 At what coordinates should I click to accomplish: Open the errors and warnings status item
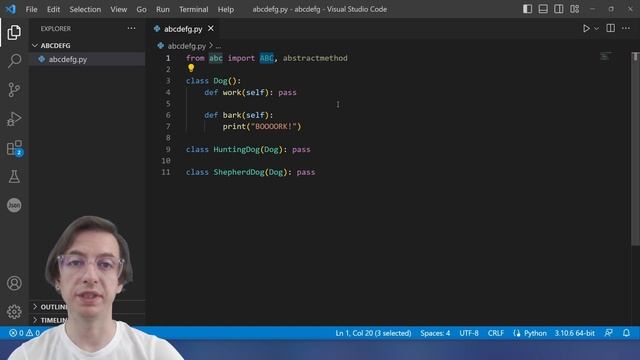[24, 333]
